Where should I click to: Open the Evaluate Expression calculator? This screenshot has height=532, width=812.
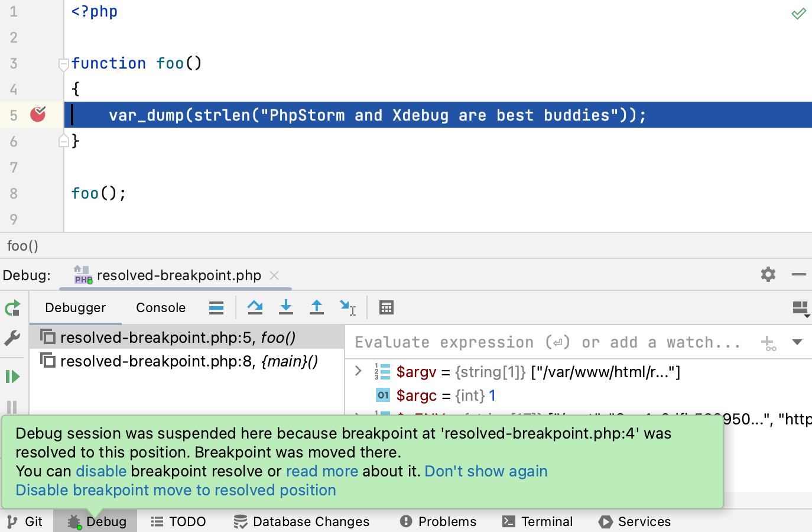pyautogui.click(x=386, y=307)
